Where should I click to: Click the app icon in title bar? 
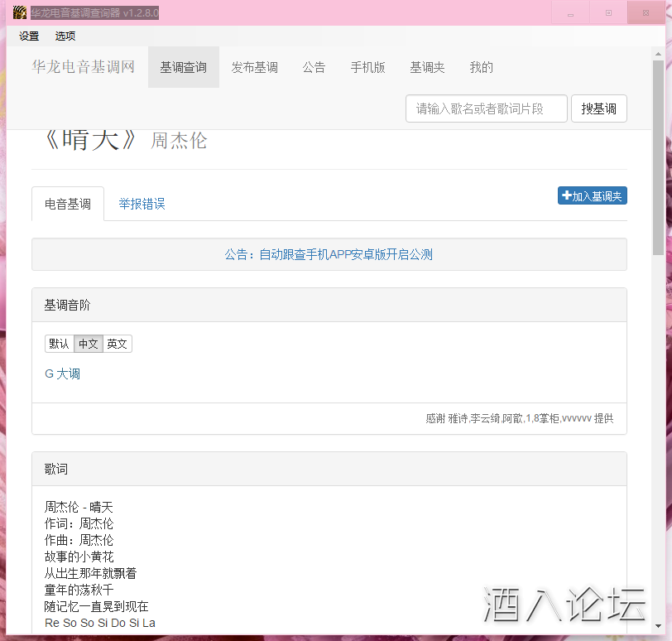tap(20, 12)
